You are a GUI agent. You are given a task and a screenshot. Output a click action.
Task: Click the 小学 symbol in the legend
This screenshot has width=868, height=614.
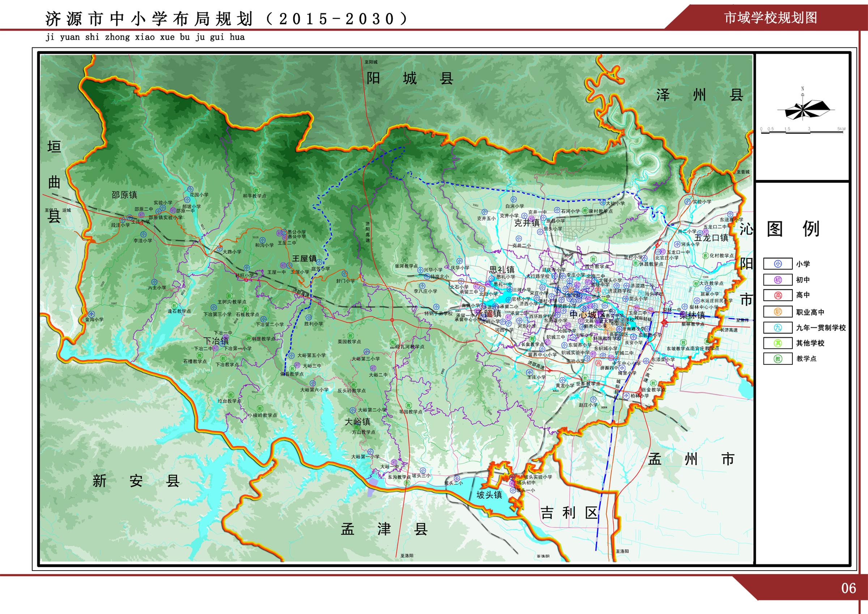pos(778,264)
